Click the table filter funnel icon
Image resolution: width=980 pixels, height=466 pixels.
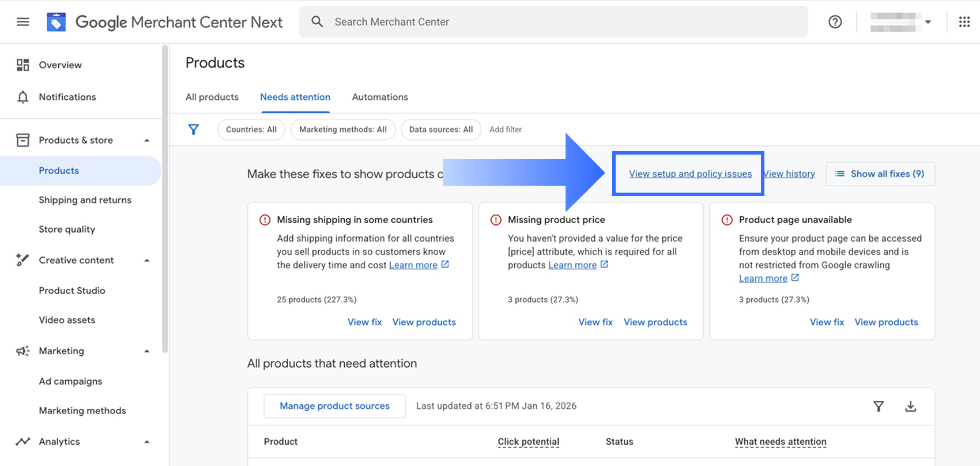tap(878, 407)
